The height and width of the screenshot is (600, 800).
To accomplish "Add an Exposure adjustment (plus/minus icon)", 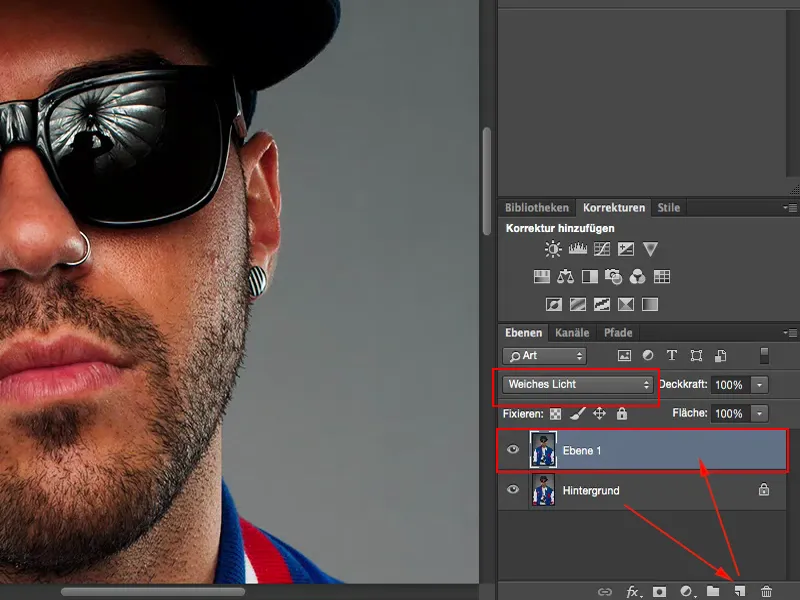I will coord(626,249).
